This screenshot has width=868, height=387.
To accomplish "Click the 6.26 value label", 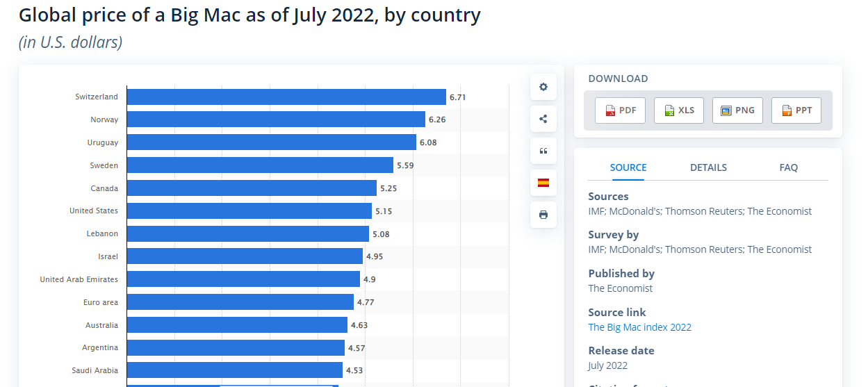I will click(x=437, y=120).
